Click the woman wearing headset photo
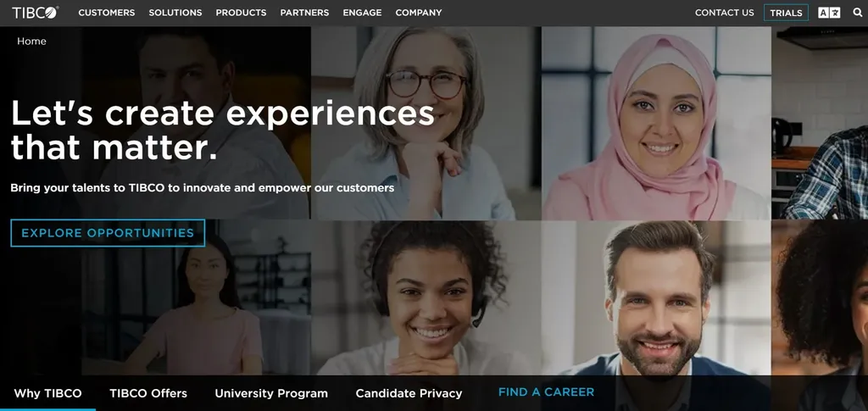Screen dimensions: 868x411 click(x=426, y=297)
